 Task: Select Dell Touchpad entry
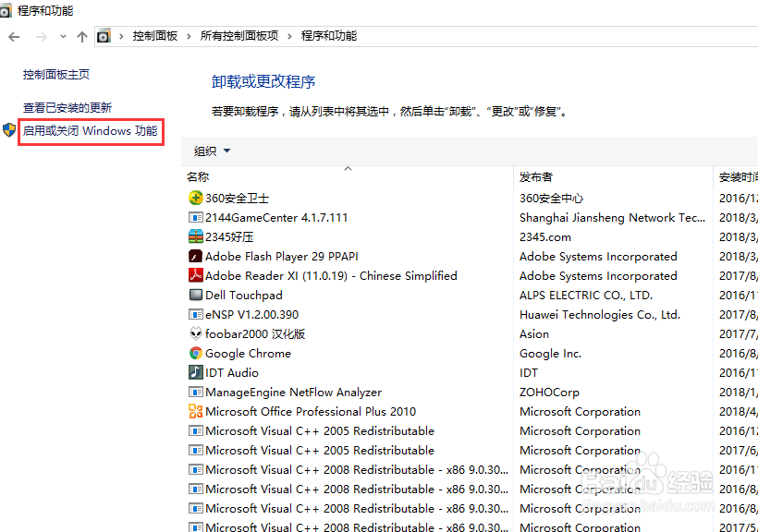point(244,295)
